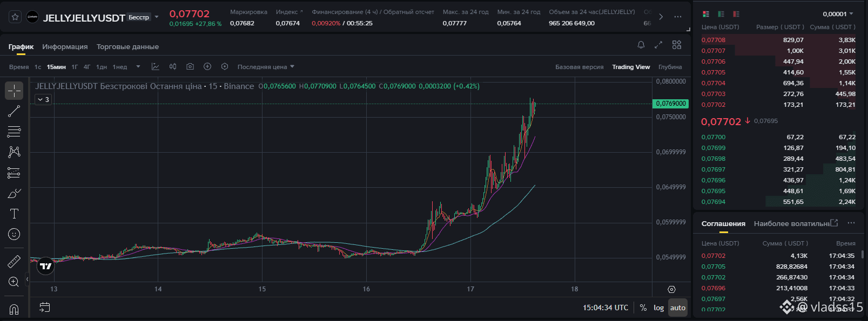Open trades panel three-dot menu
Image resolution: width=868 pixels, height=321 pixels.
pyautogui.click(x=851, y=223)
